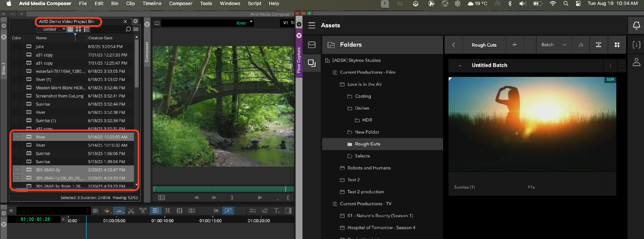644x239 pixels.
Task: Open the bin search magnifier
Action: pyautogui.click(x=128, y=29)
